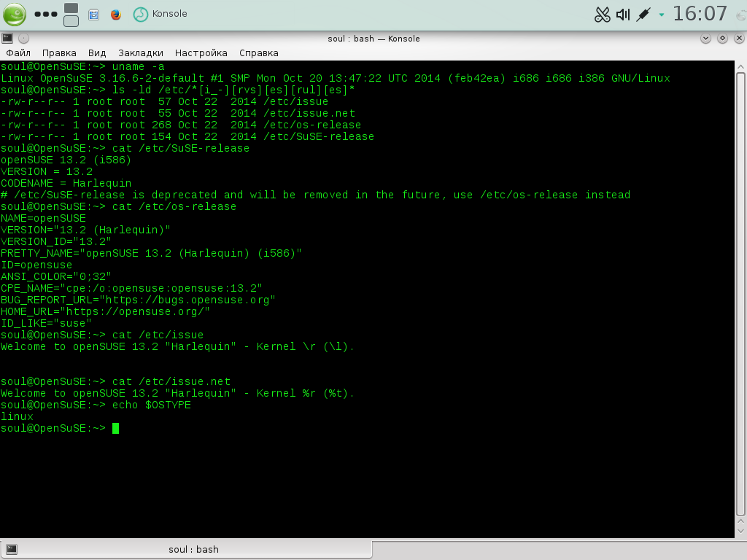The height and width of the screenshot is (560, 747).
Task: Click 'CODENAME = Harlequin' line
Action: 66,183
